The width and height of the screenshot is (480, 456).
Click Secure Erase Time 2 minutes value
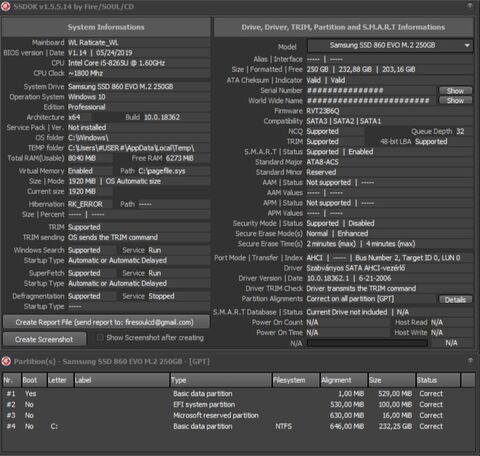pyautogui.click(x=331, y=244)
